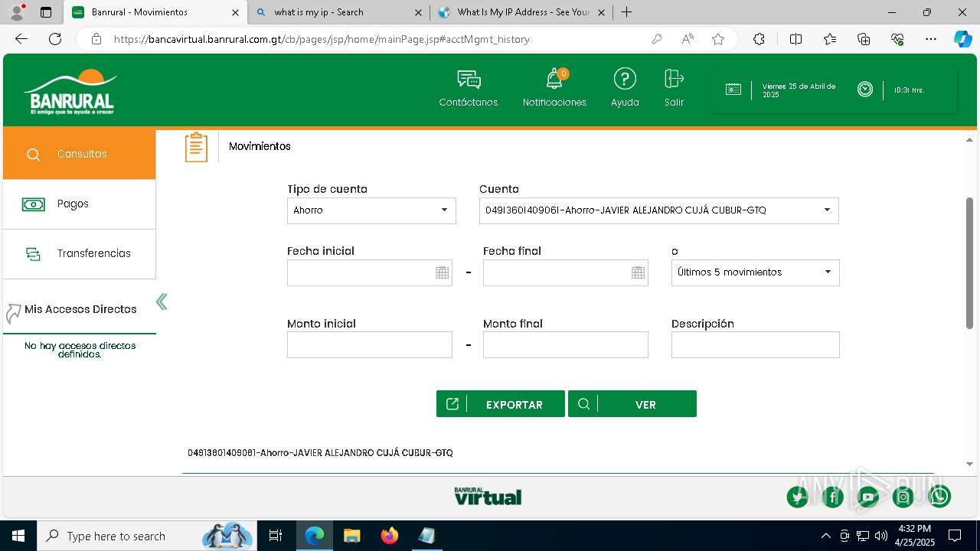Viewport: 980px width, 551px height.
Task: Open the WhatsApp social link
Action: point(939,497)
